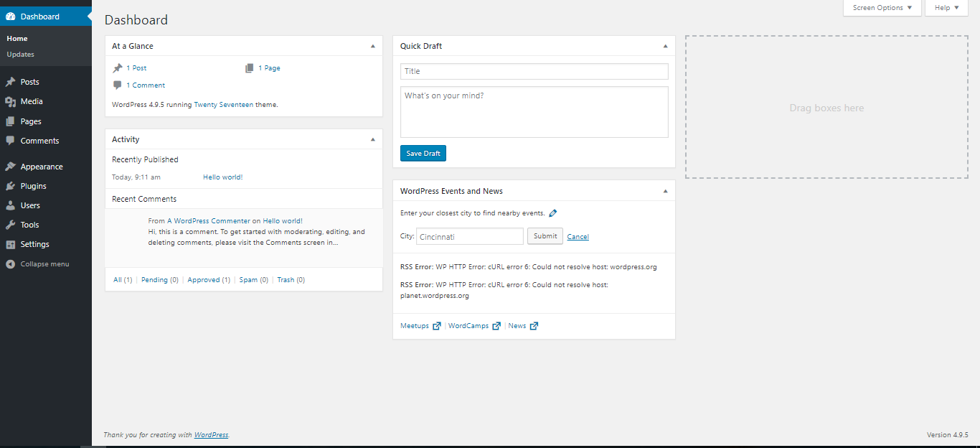Open the Screen Options dropdown

click(x=882, y=8)
